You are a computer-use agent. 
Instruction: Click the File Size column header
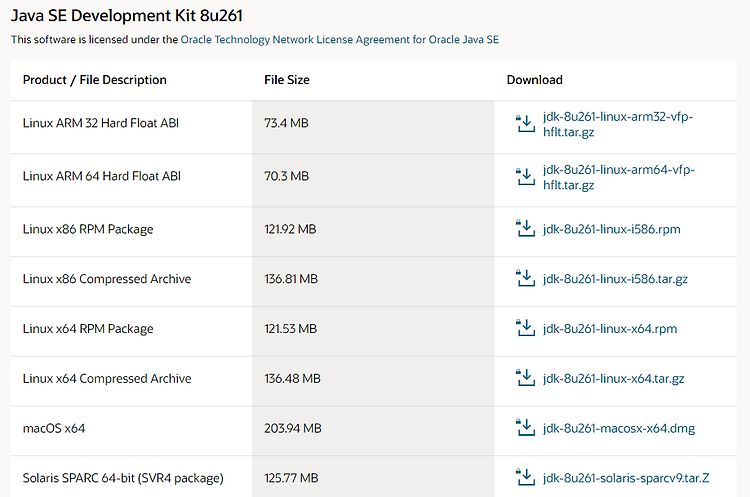coord(287,80)
